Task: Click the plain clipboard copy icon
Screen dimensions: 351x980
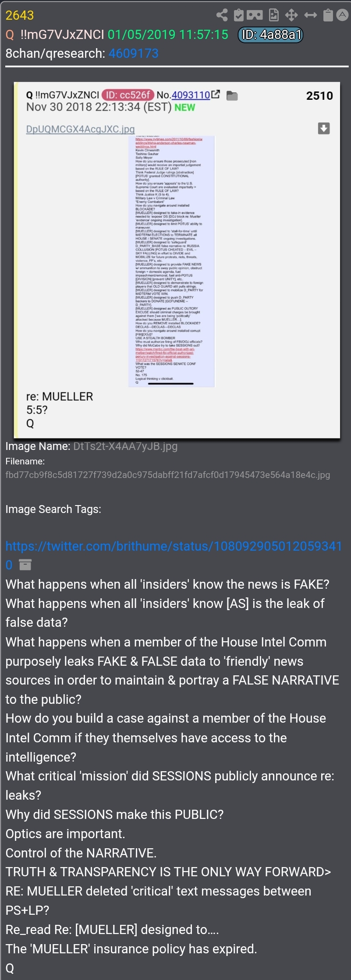Action: (x=328, y=15)
